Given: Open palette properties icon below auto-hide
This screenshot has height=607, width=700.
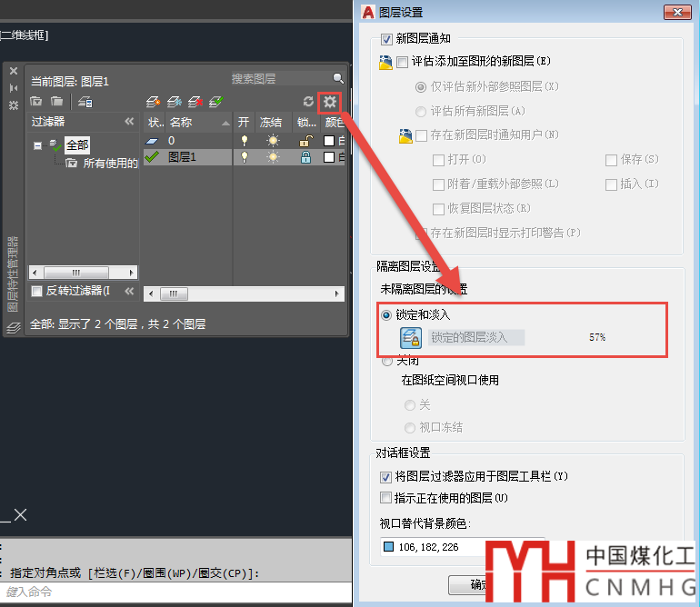Looking at the screenshot, I should pyautogui.click(x=14, y=105).
